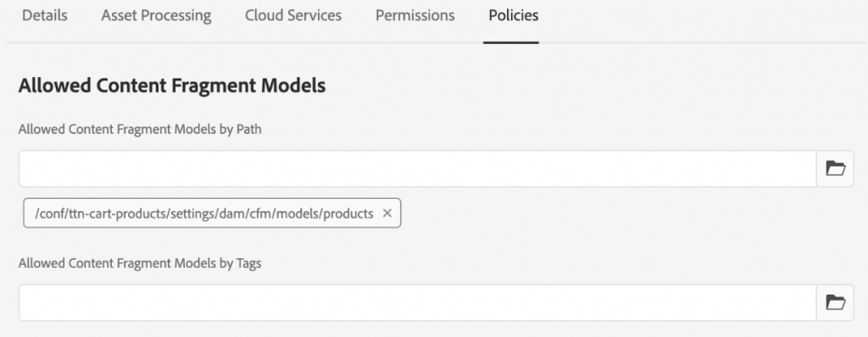Focus the Allowed Models by Tags input

418,302
